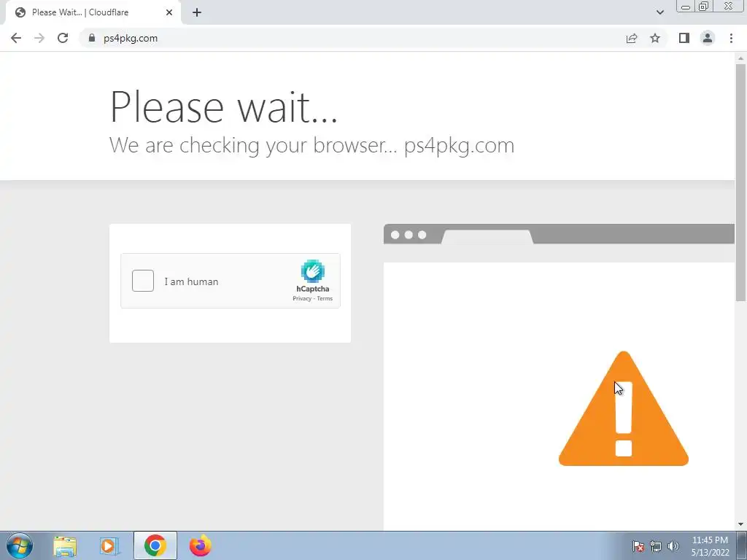
Task: Open the Chrome profile avatar menu
Action: tap(708, 38)
